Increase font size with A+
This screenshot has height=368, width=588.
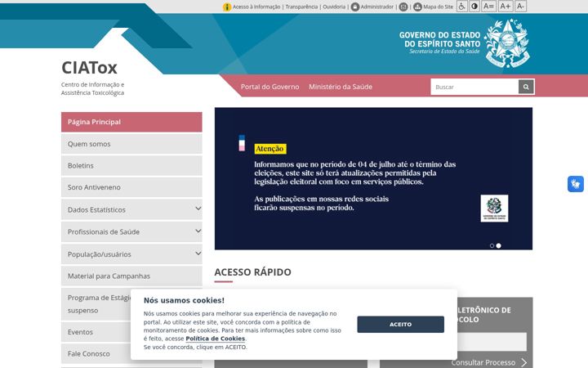click(506, 7)
